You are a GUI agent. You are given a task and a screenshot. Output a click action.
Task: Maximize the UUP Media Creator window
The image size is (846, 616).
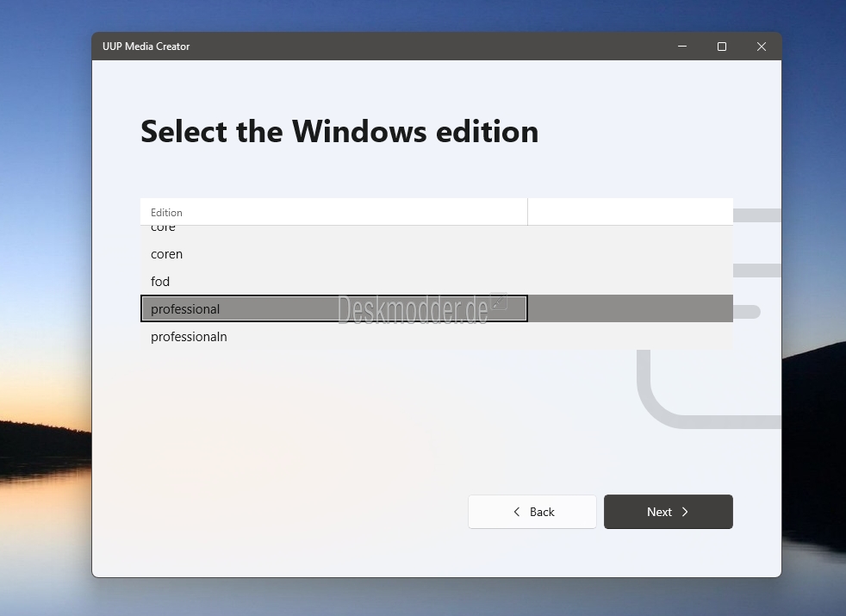pos(722,47)
